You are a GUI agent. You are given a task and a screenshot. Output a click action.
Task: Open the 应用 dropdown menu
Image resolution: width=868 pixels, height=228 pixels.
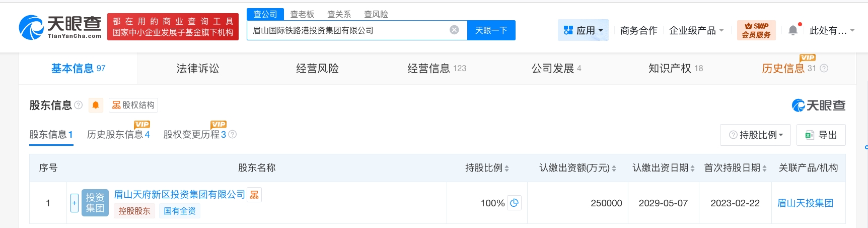tap(583, 30)
